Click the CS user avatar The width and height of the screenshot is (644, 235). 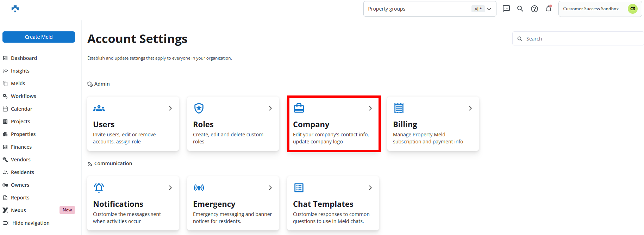point(632,9)
